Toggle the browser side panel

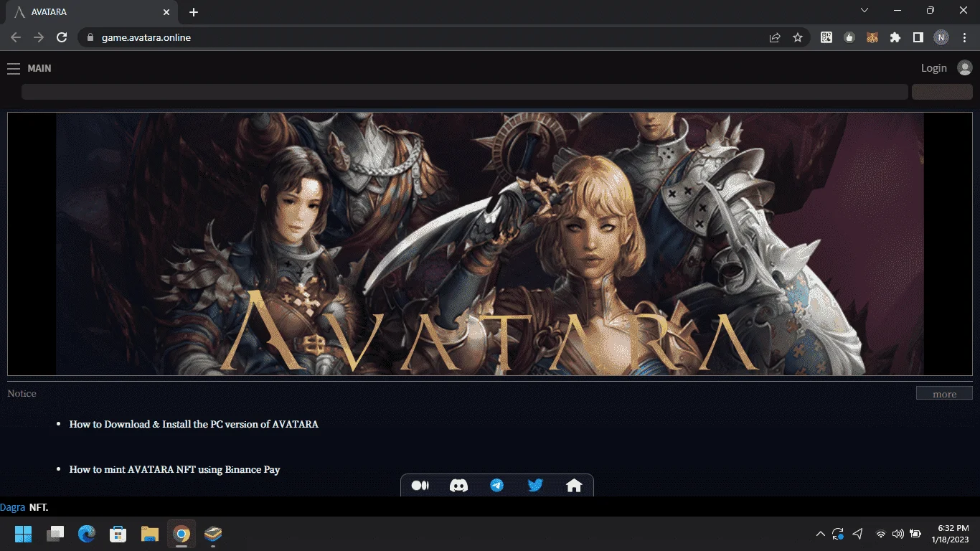coord(918,37)
